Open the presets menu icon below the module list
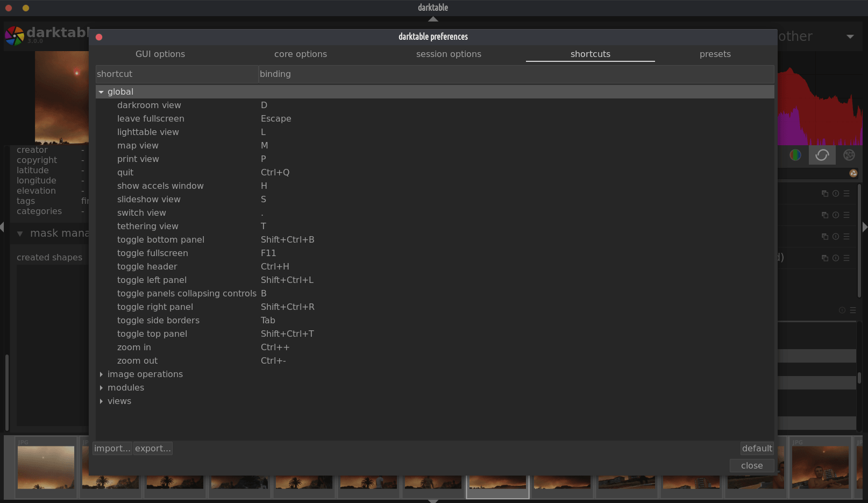The width and height of the screenshot is (868, 503). [852, 310]
